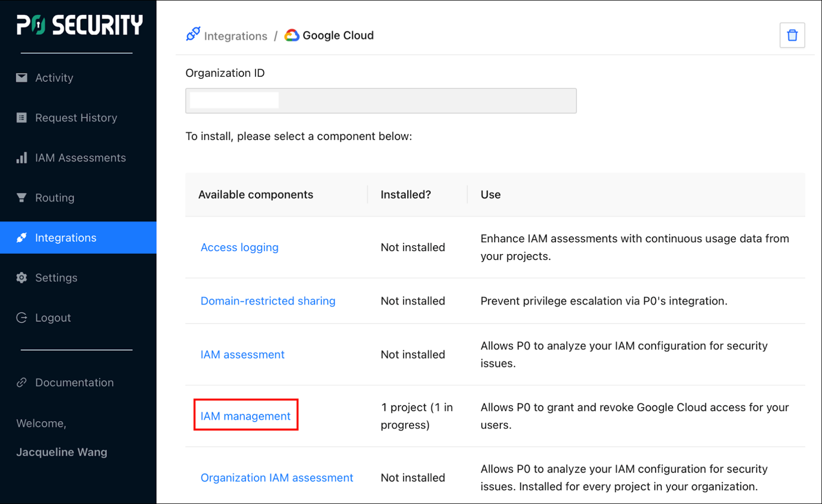Screen dimensions: 822x504
Task: Go to IAM Assessments page
Action: [80, 158]
